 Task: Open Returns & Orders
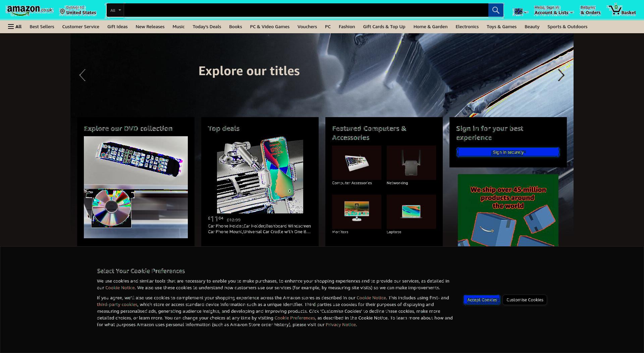click(590, 10)
